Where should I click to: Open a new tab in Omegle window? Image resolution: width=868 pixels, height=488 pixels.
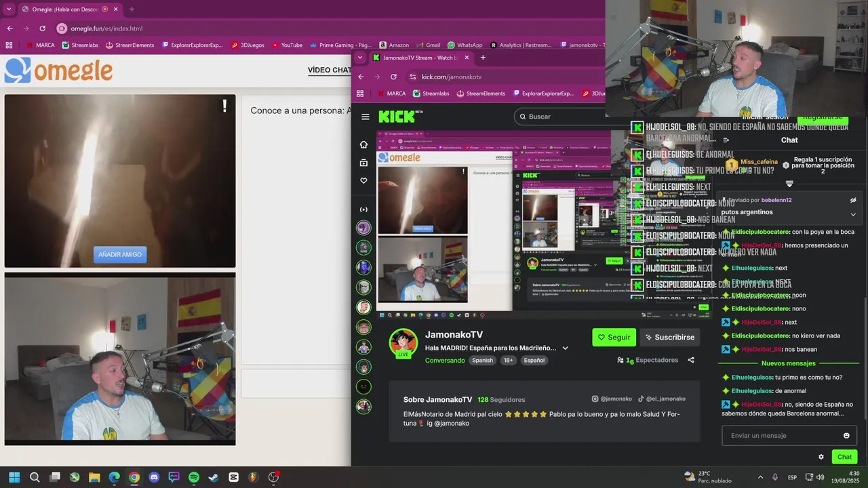pos(132,9)
